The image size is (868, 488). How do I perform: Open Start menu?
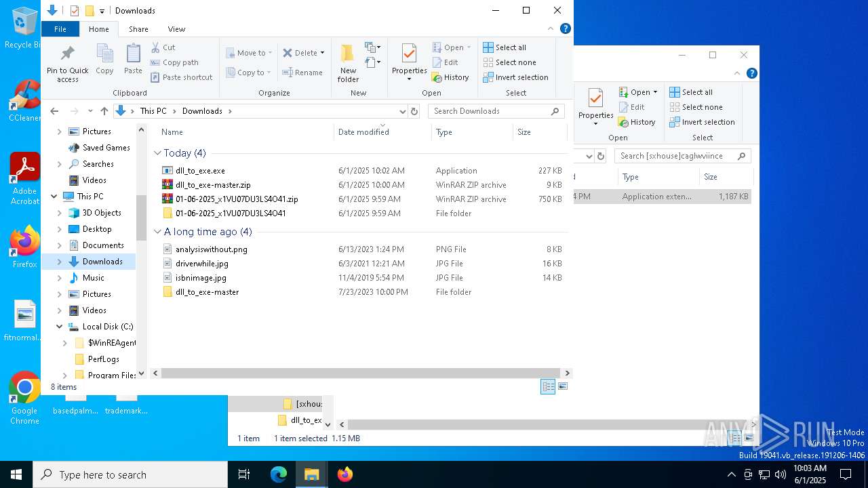click(16, 474)
